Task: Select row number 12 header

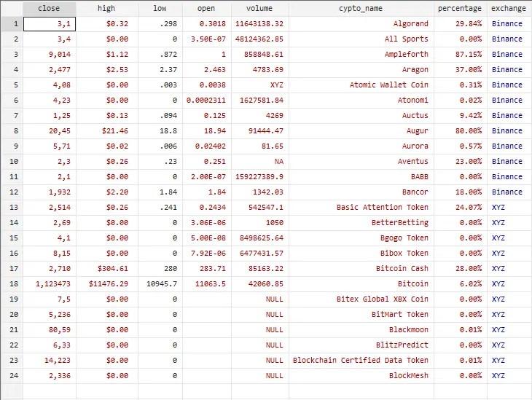Action: [12, 192]
